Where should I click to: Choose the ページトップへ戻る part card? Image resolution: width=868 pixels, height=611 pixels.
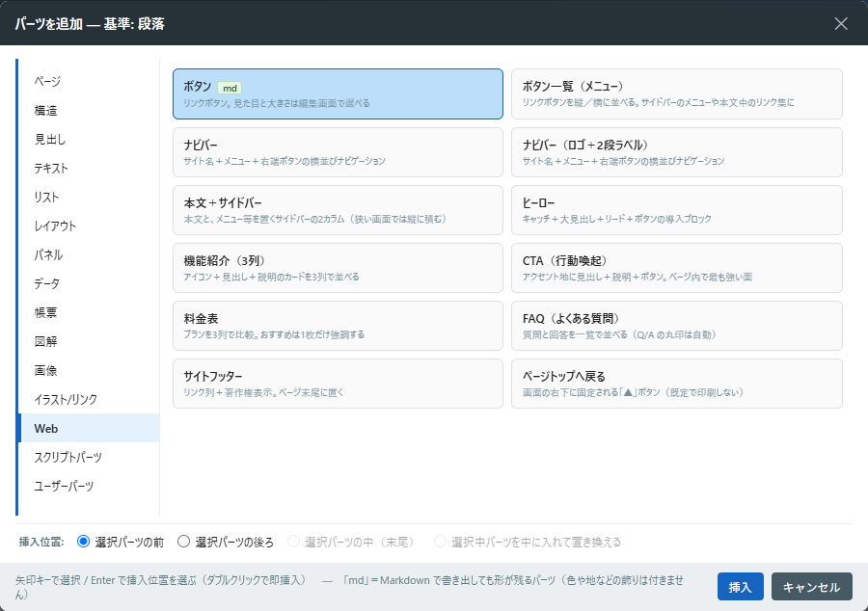click(676, 384)
